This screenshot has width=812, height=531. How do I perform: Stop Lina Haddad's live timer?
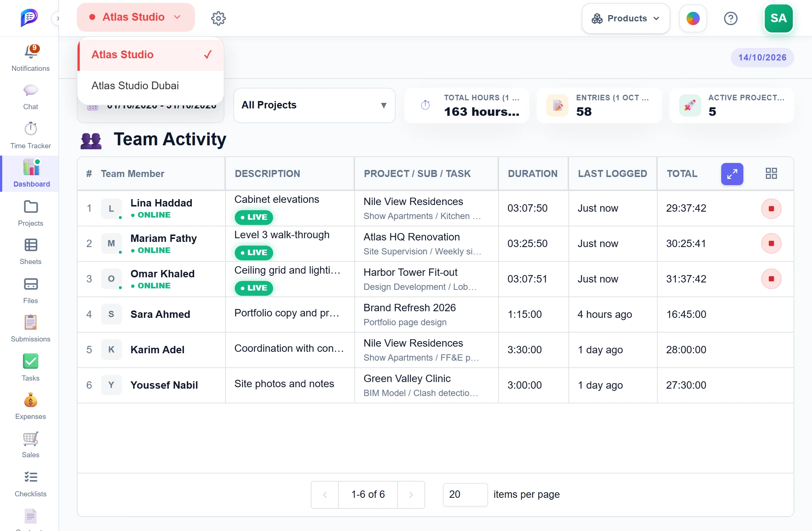(771, 209)
